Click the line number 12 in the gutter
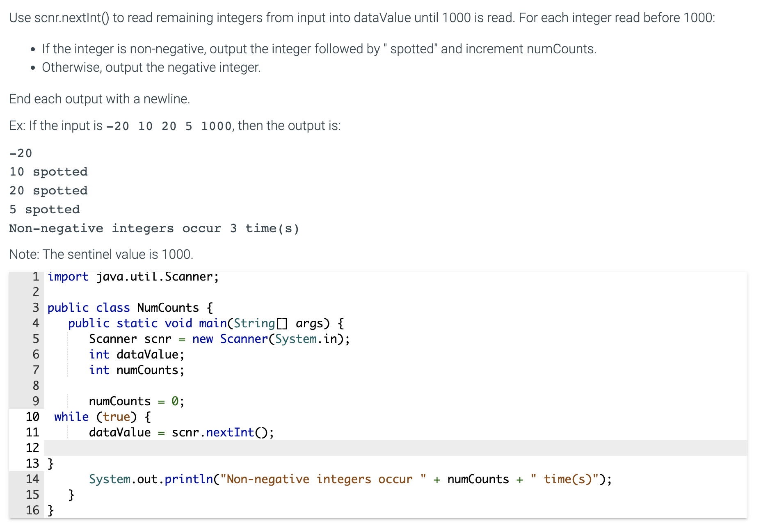The height and width of the screenshot is (532, 761). pyautogui.click(x=32, y=448)
